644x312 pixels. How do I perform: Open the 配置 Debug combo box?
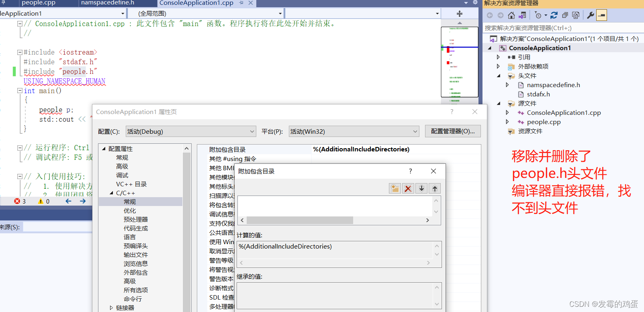pos(191,131)
